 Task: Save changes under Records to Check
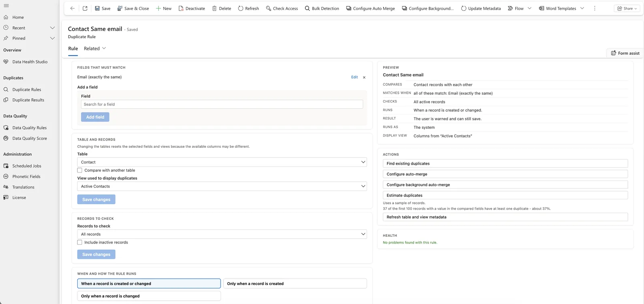coord(96,254)
